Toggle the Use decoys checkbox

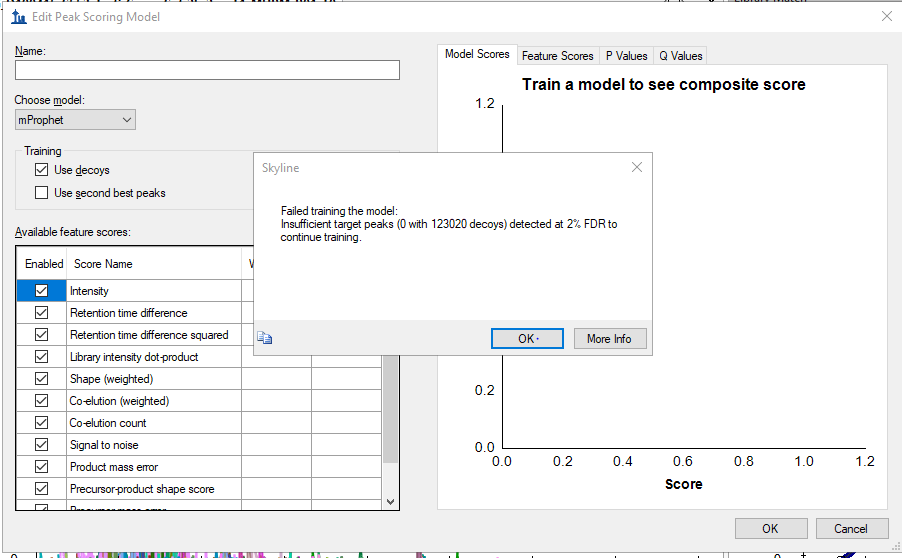click(42, 170)
